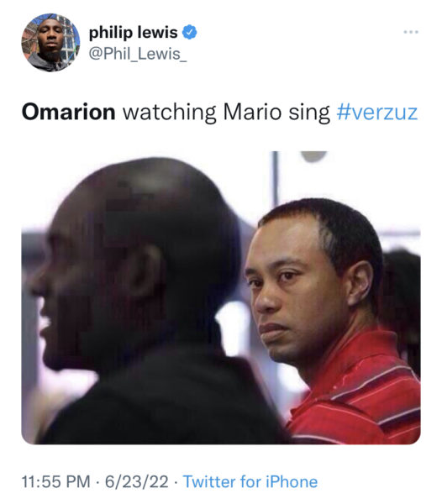Open the philip lewis display name

click(x=133, y=32)
